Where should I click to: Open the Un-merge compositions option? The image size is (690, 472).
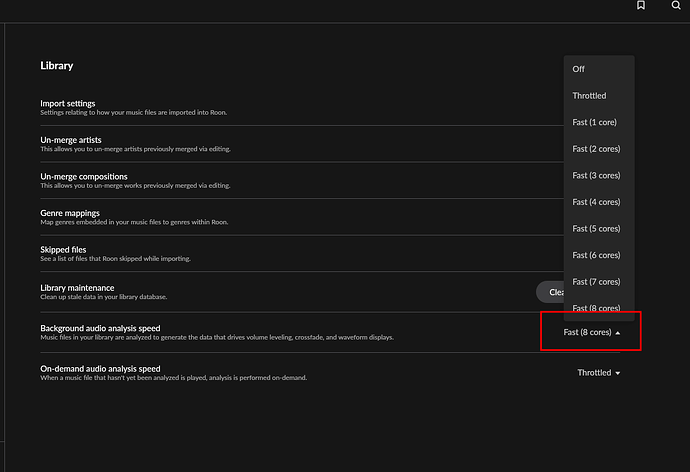[x=82, y=176]
